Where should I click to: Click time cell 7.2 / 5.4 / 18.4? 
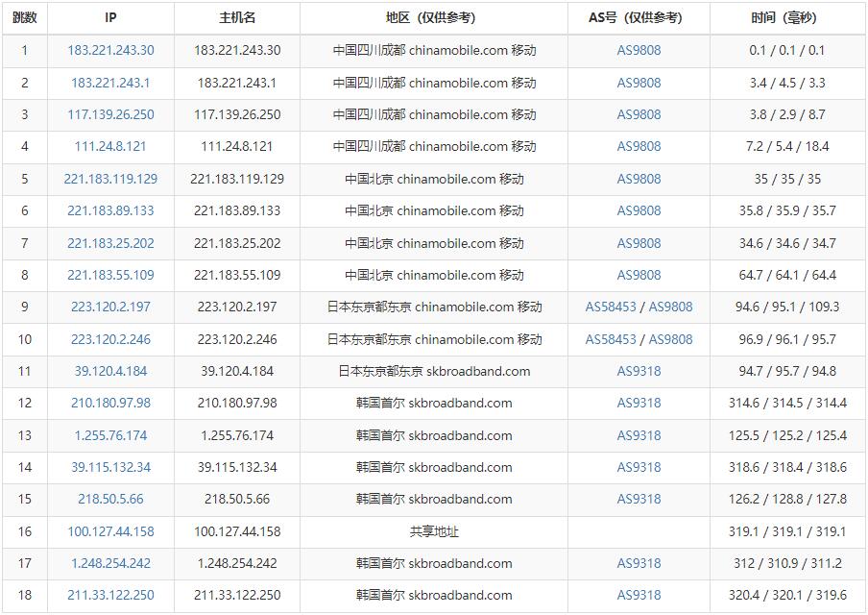point(787,146)
